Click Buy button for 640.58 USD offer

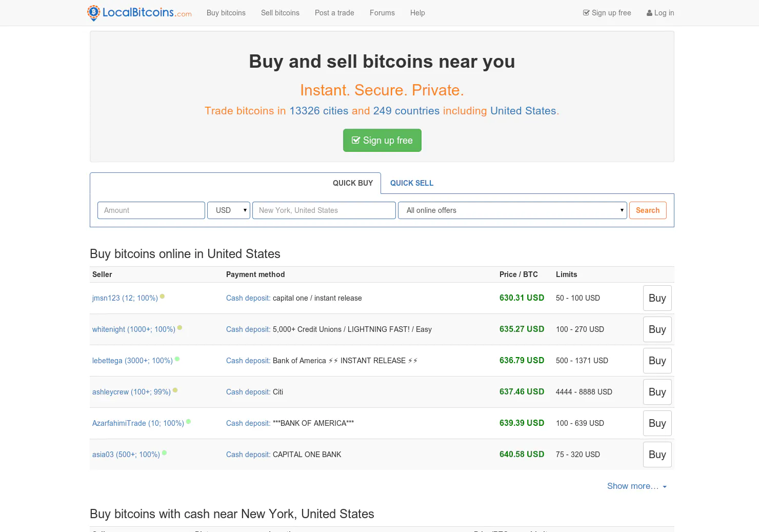point(657,455)
